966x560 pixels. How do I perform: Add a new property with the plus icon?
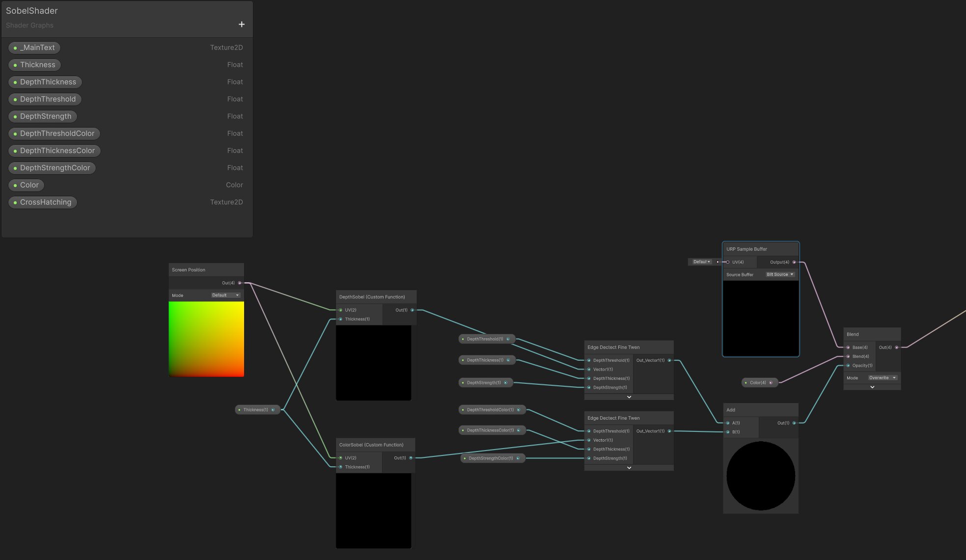(x=241, y=25)
